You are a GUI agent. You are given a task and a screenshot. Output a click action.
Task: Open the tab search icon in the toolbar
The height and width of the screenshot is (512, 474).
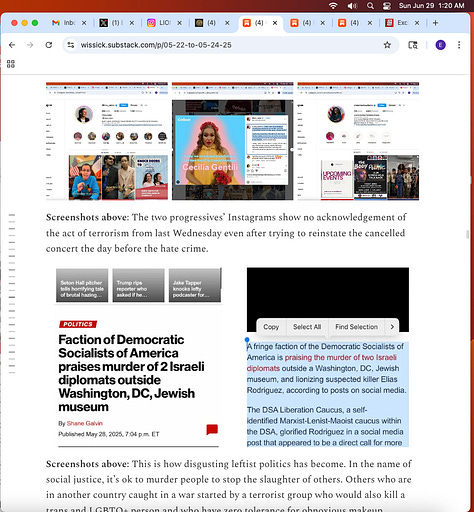coord(413,45)
